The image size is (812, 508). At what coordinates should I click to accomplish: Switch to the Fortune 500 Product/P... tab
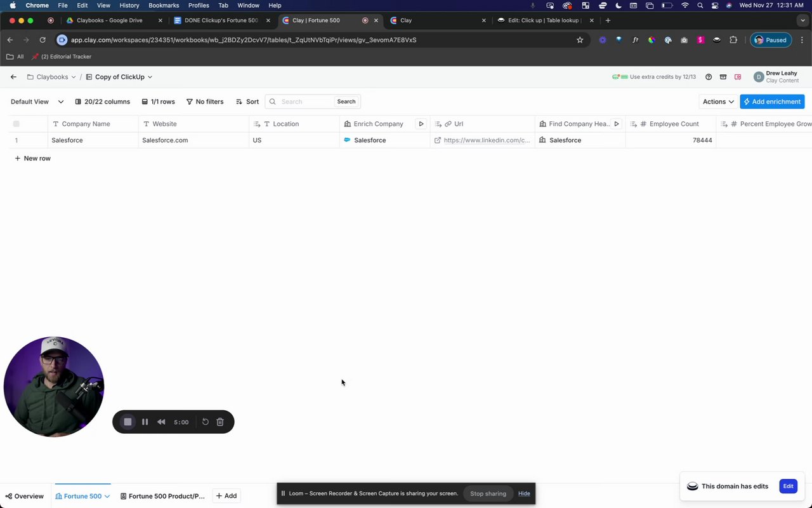click(x=163, y=496)
